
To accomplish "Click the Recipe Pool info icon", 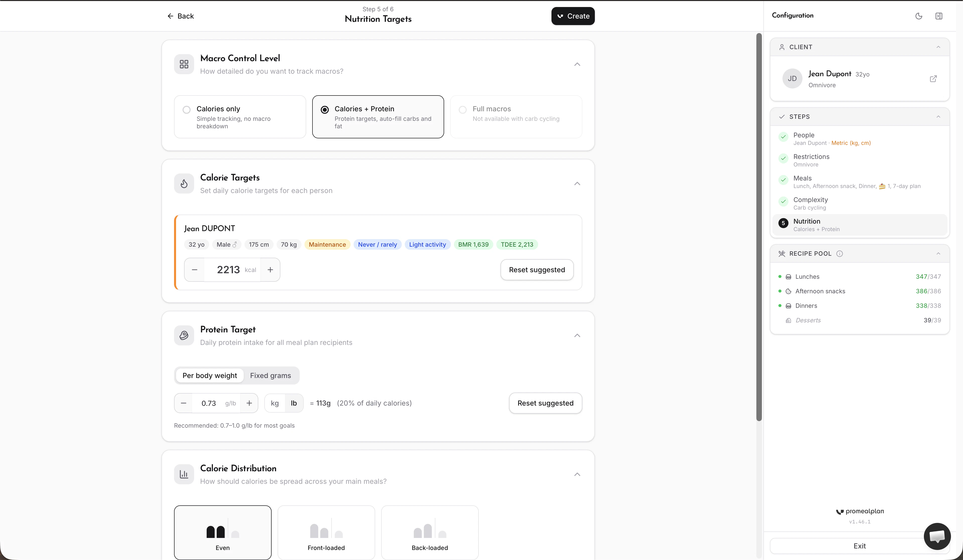I will [x=840, y=254].
